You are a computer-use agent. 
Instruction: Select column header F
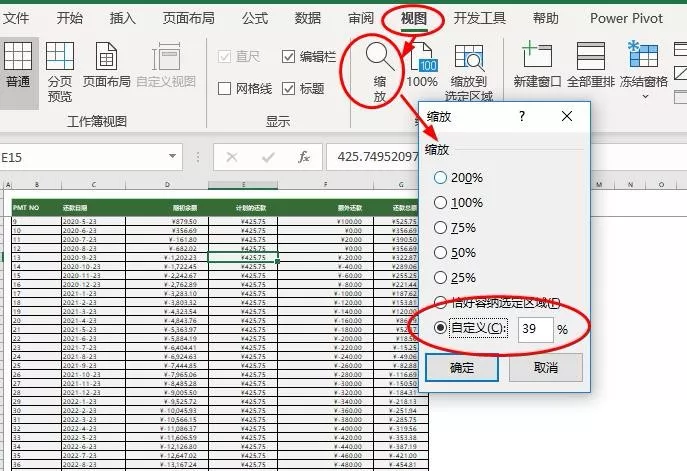point(326,185)
